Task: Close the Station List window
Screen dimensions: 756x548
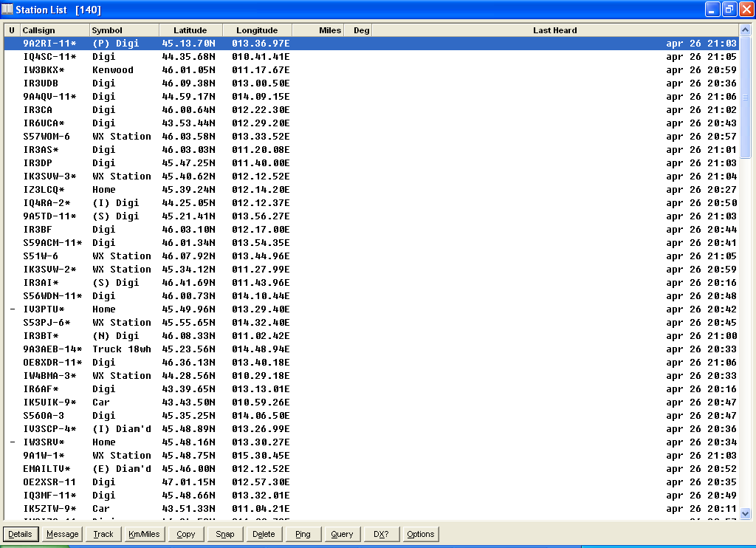Action: click(x=746, y=10)
